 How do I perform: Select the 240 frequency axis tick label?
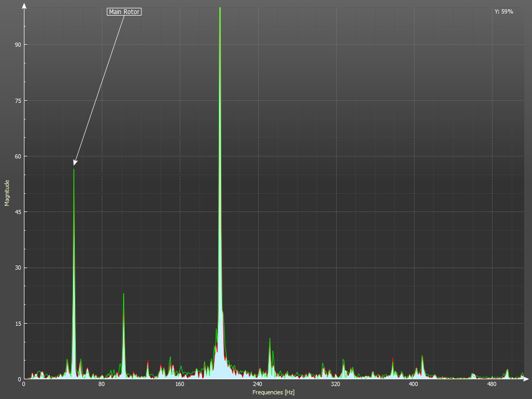pyautogui.click(x=257, y=385)
